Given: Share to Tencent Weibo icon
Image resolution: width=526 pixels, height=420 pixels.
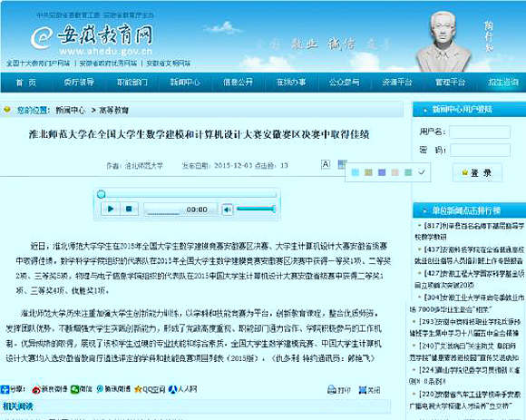Looking at the screenshot, I should pos(100,389).
